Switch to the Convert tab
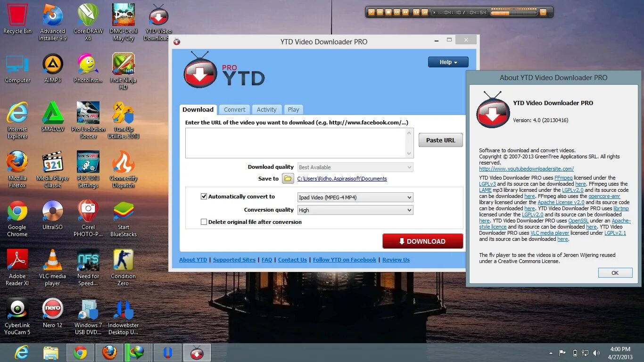 pos(234,109)
